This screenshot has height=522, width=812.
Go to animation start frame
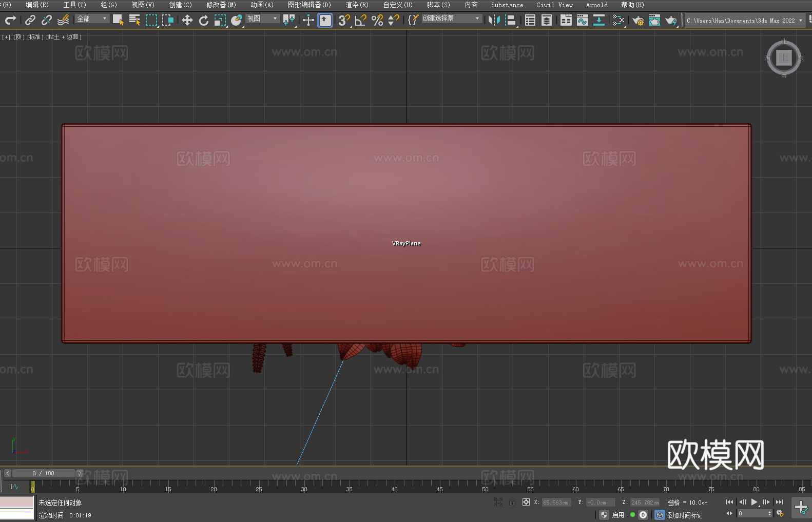click(x=729, y=502)
